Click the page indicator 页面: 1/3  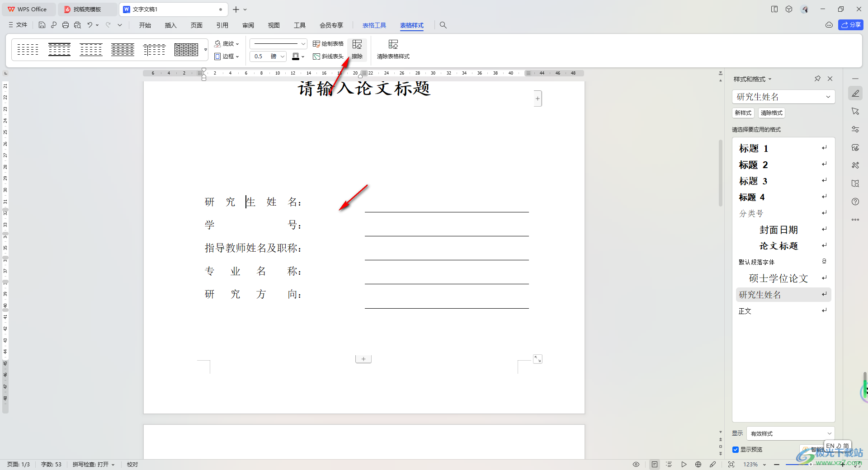click(19, 464)
